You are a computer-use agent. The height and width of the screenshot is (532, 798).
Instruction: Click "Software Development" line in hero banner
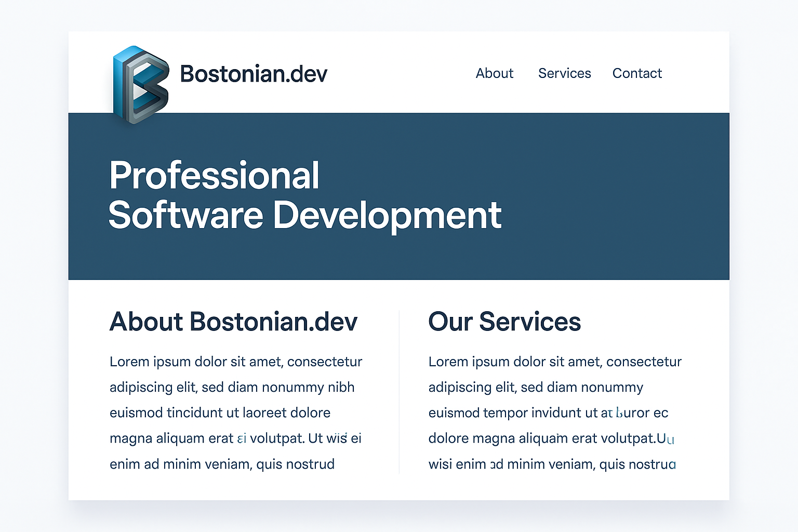click(x=304, y=215)
